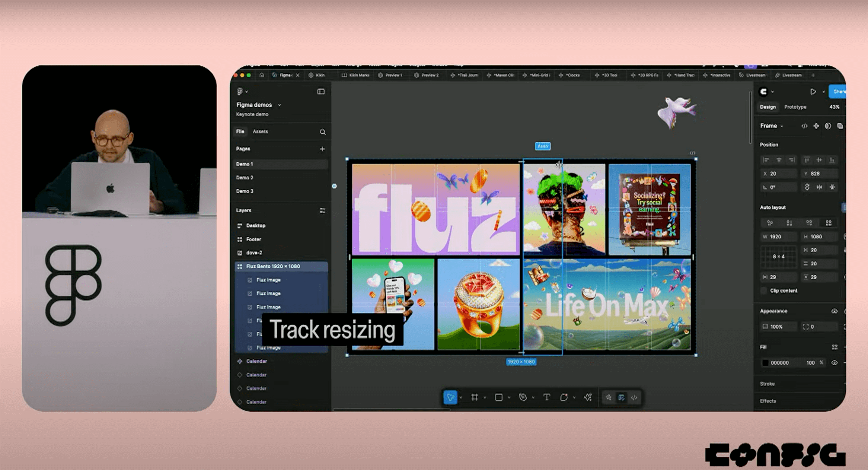Switch to Dev Mode code icon in bottom toolbar

634,398
